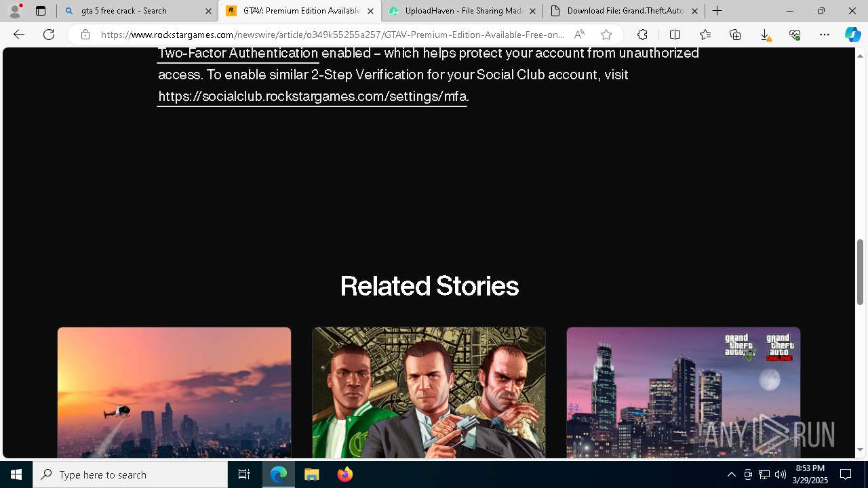Open the helicopter sunset related story

[x=174, y=392]
